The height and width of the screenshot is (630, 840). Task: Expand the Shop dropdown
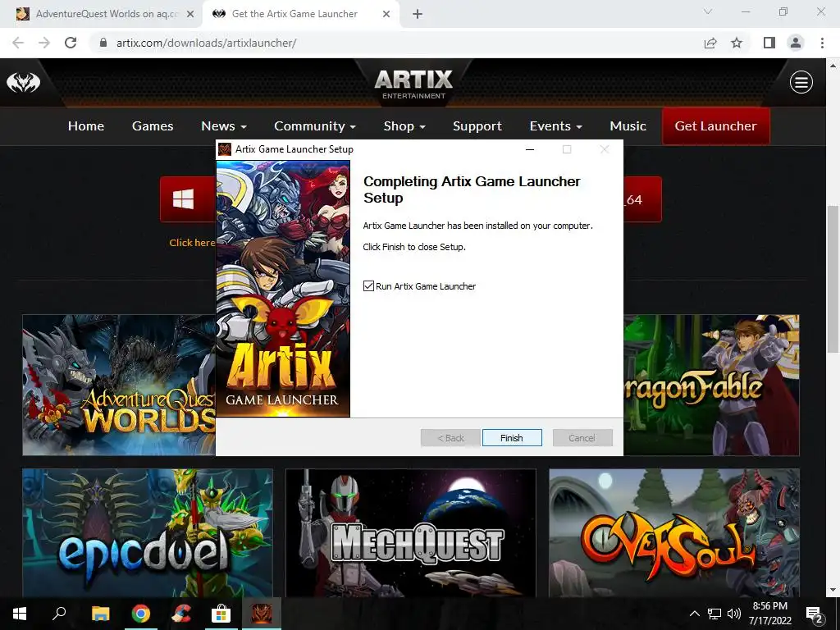[404, 126]
